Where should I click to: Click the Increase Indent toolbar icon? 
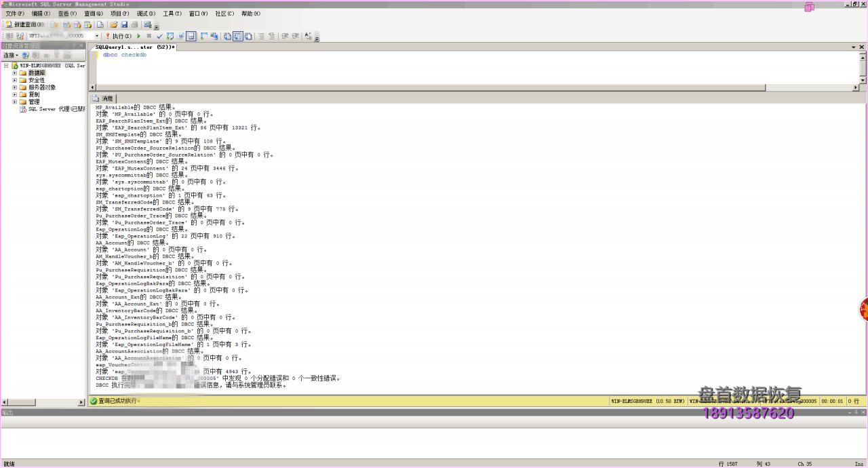click(x=296, y=36)
